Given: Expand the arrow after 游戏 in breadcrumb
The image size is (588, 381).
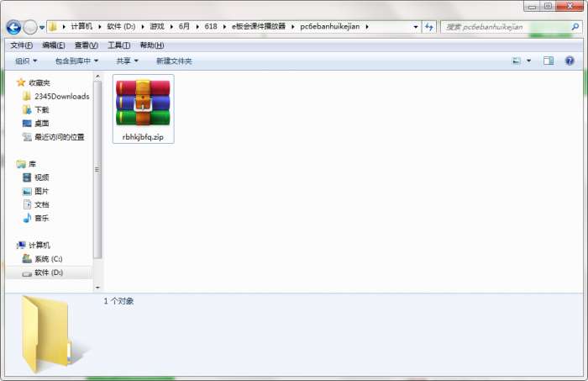Looking at the screenshot, I should click(171, 27).
